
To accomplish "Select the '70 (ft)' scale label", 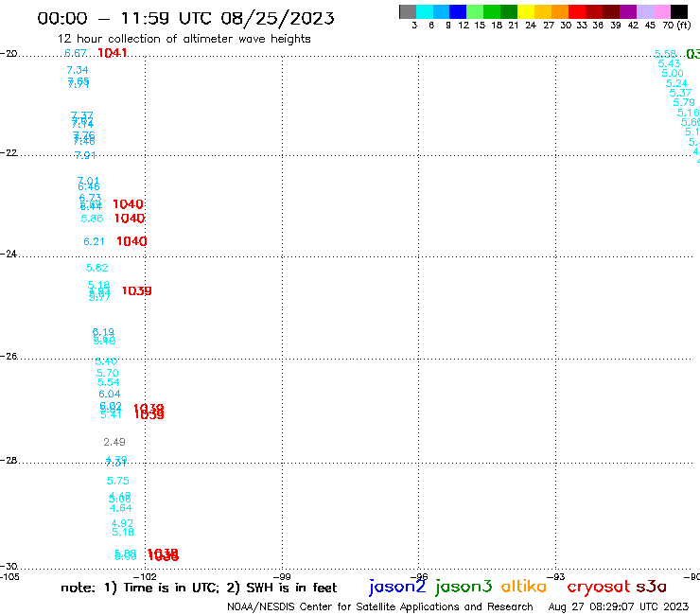I will [676, 25].
